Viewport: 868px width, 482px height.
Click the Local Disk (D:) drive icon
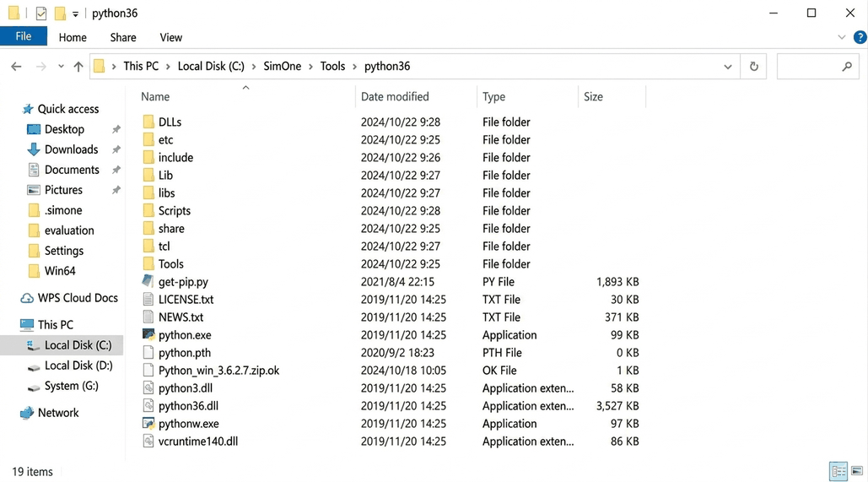pyautogui.click(x=34, y=366)
